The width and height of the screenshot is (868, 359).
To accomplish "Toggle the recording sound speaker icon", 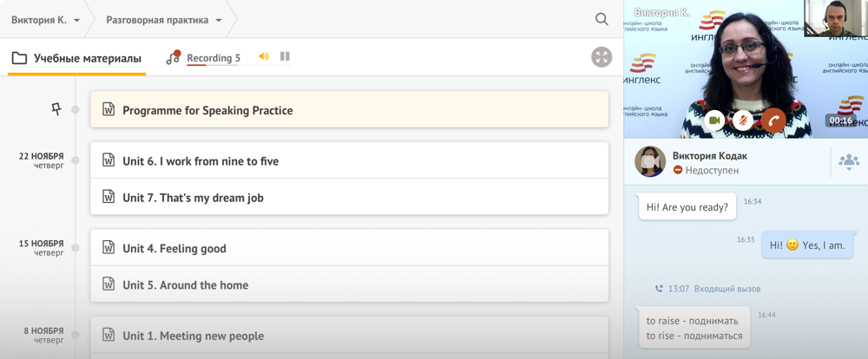I will [x=264, y=56].
